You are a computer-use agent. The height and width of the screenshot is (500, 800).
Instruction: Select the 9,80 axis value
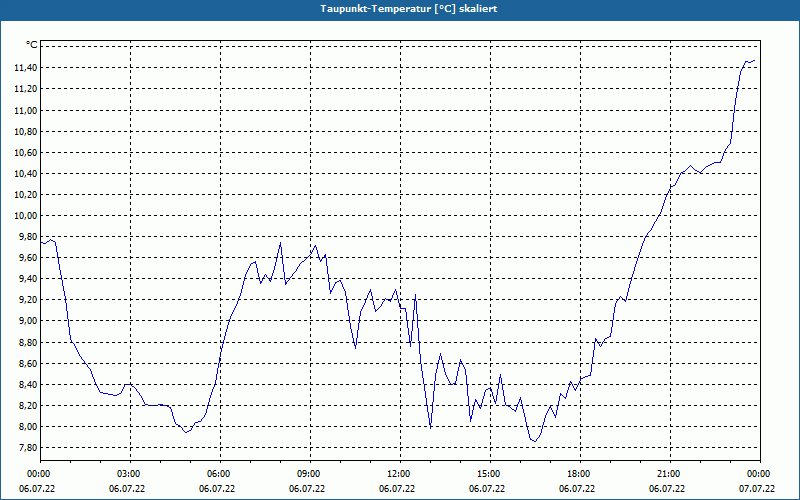coord(28,237)
